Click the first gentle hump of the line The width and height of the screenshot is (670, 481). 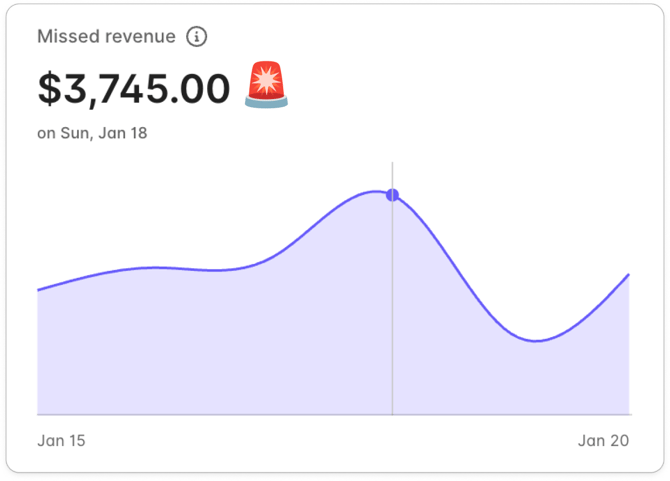click(x=155, y=267)
